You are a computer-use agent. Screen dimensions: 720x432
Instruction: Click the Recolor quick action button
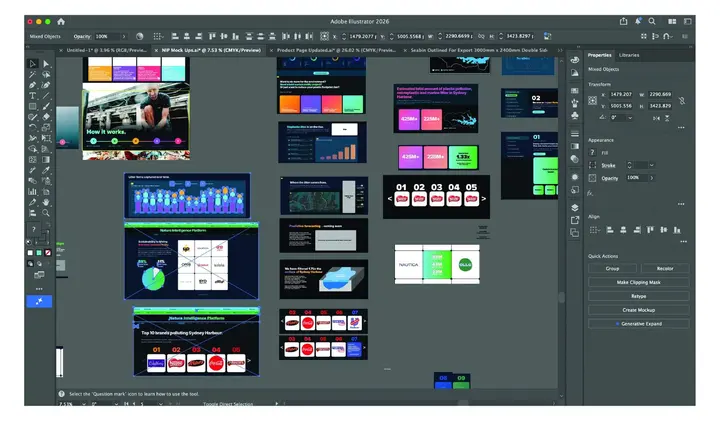[665, 269]
